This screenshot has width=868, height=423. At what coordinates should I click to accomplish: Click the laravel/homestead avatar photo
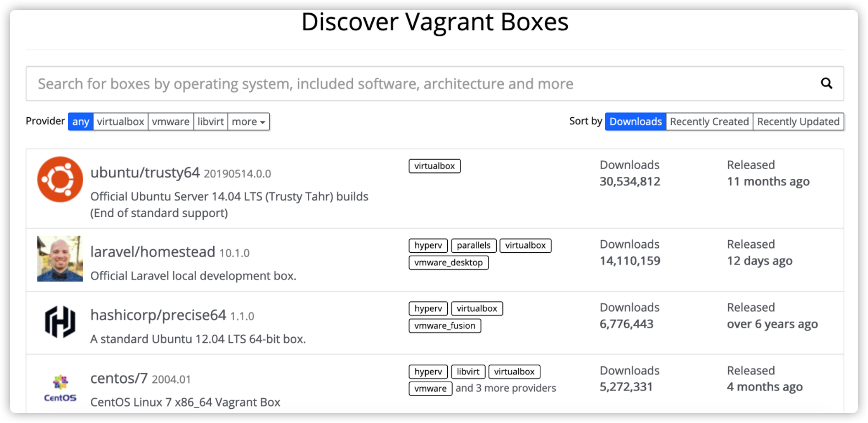(x=60, y=259)
